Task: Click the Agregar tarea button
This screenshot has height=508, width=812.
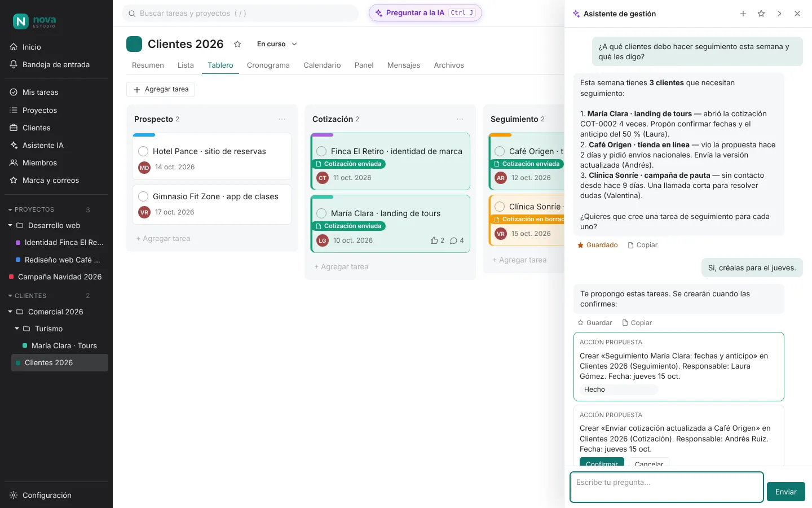Action: pos(161,89)
